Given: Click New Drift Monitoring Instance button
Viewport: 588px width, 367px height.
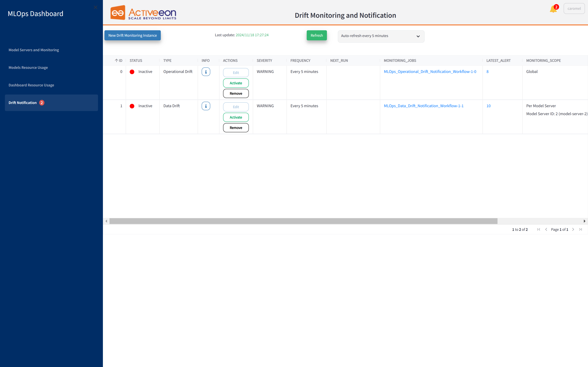Looking at the screenshot, I should [132, 35].
